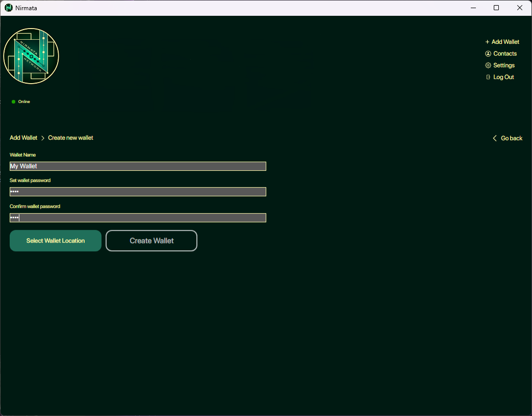
Task: Open Contacts via the person icon
Action: point(488,53)
